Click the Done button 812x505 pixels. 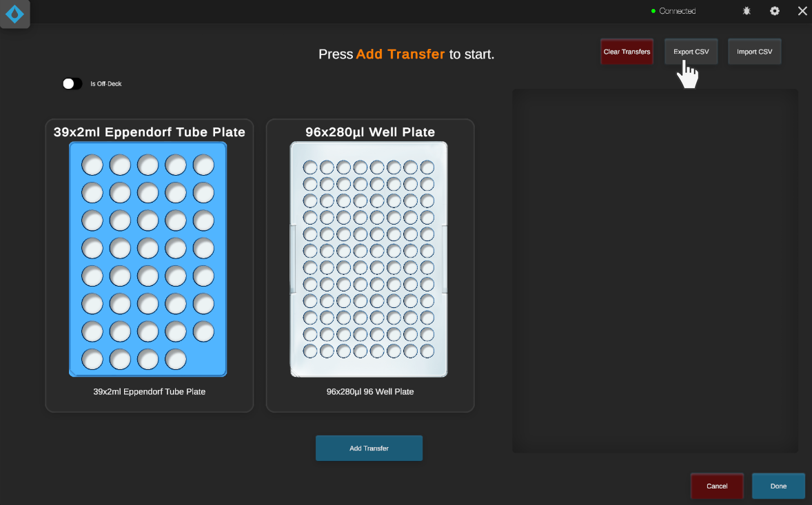(x=778, y=486)
